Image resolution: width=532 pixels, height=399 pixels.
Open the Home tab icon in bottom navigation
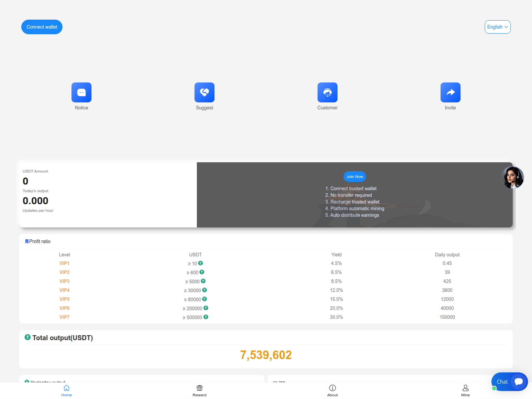coord(66,388)
